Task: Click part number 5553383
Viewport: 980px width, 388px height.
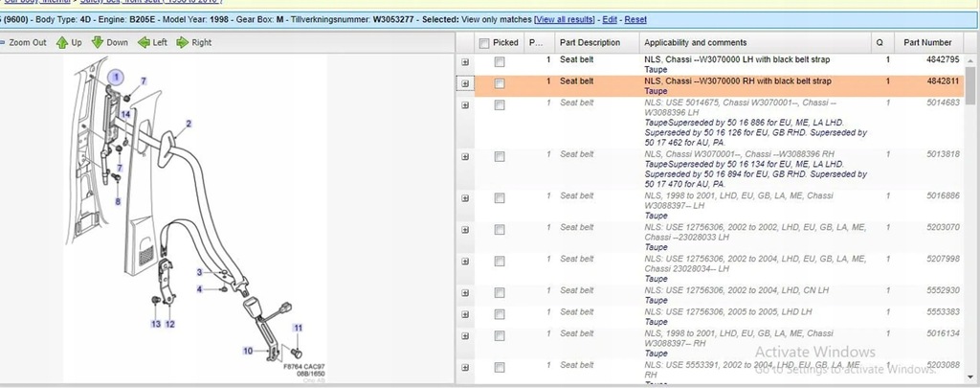Action: tap(943, 311)
